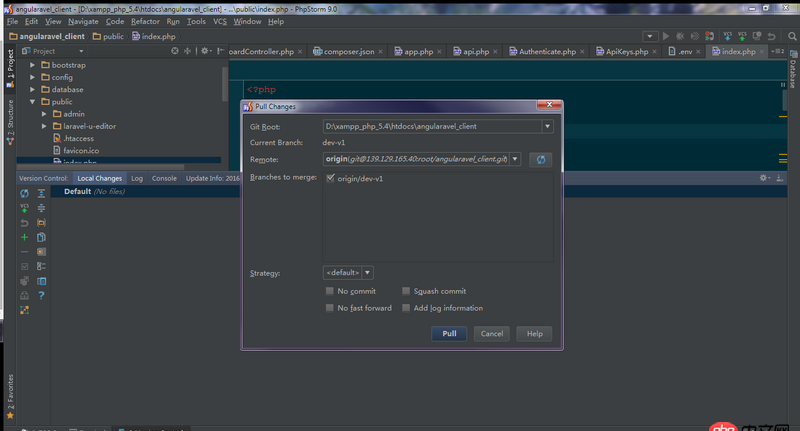Click the Debug bug icon in the toolbar

[x=680, y=36]
